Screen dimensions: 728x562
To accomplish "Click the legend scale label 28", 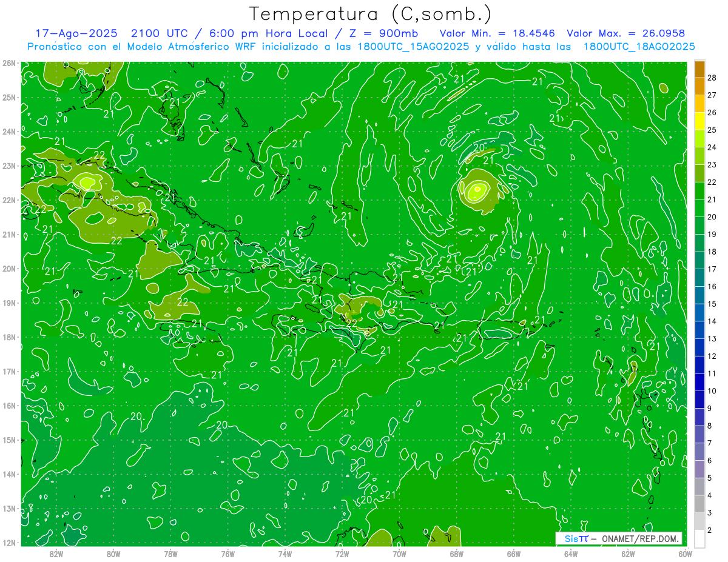I will pos(712,78).
